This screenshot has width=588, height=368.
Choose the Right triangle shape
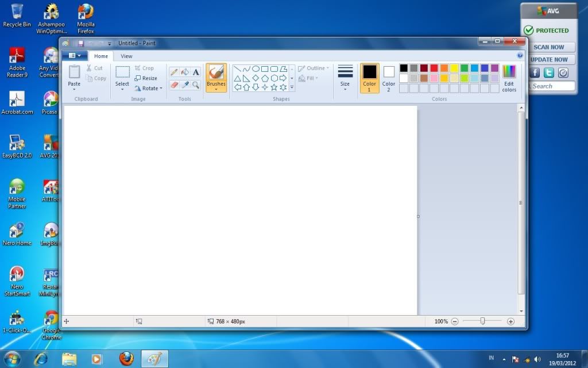coord(246,78)
